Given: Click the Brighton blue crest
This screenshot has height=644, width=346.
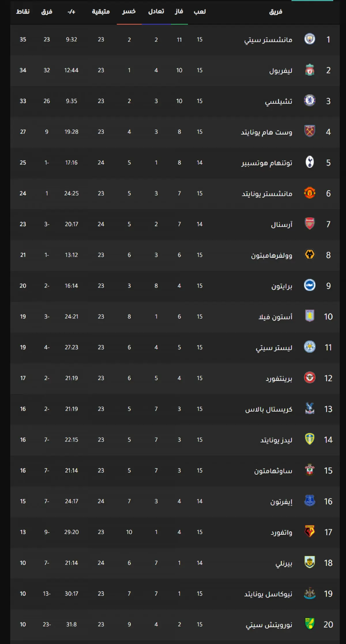Looking at the screenshot, I should (x=310, y=285).
